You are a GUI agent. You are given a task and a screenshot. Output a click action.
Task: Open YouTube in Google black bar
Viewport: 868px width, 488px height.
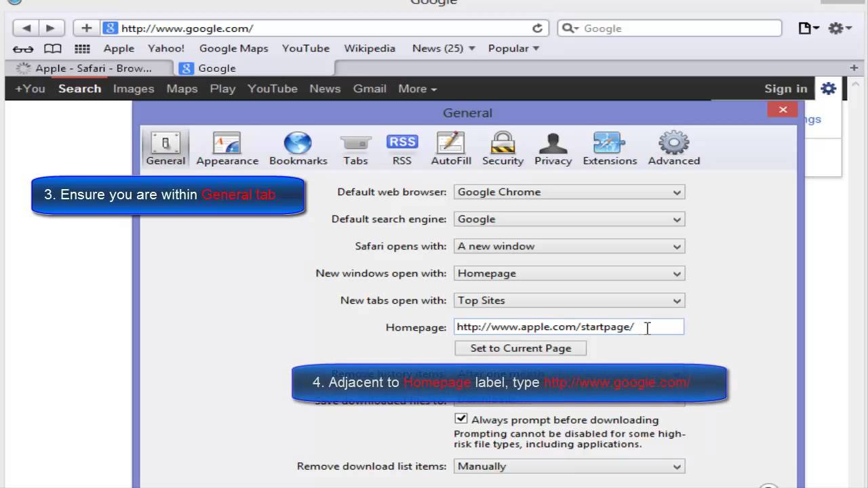coord(273,89)
